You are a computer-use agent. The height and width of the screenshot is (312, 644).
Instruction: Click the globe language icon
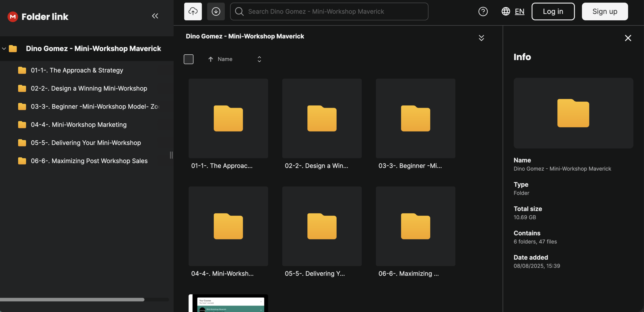click(x=506, y=11)
